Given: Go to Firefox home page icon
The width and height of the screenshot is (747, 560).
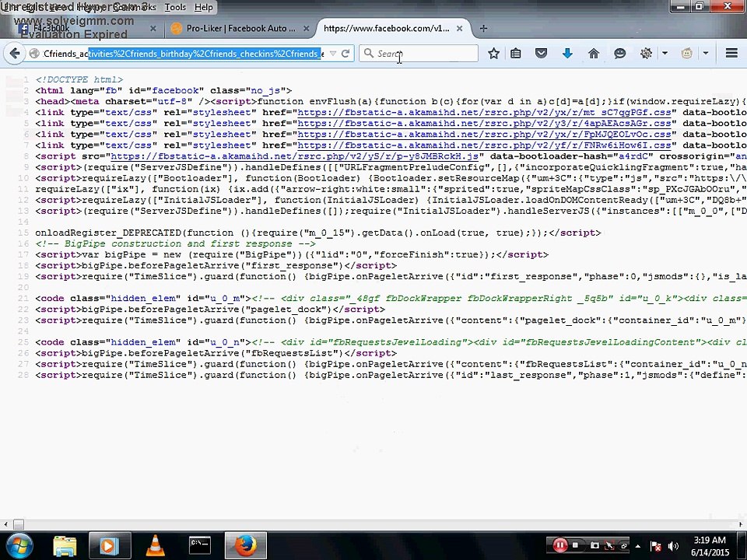Looking at the screenshot, I should 594,54.
